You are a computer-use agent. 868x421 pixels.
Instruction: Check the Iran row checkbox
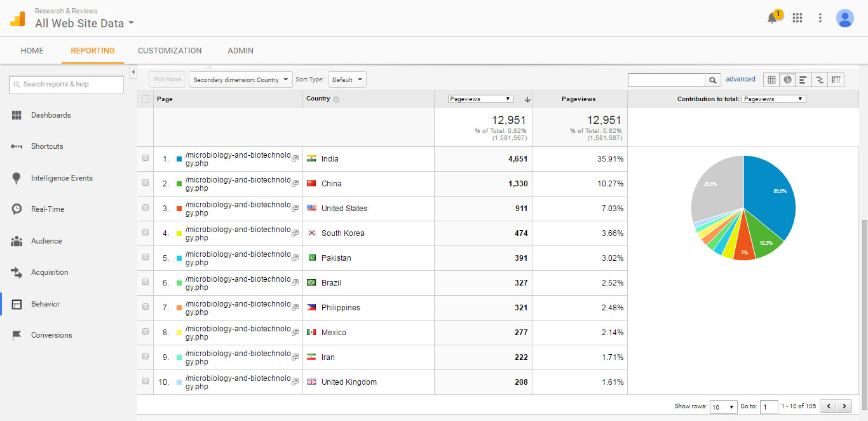[x=146, y=356]
